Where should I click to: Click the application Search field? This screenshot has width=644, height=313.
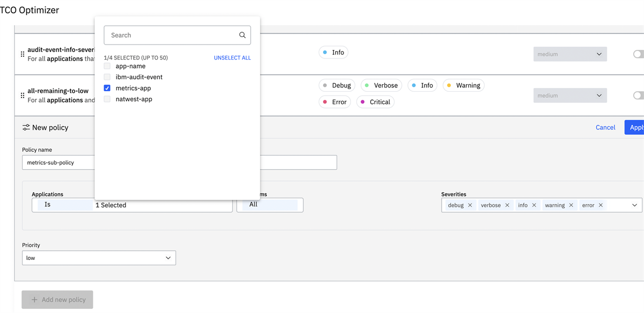pos(172,35)
